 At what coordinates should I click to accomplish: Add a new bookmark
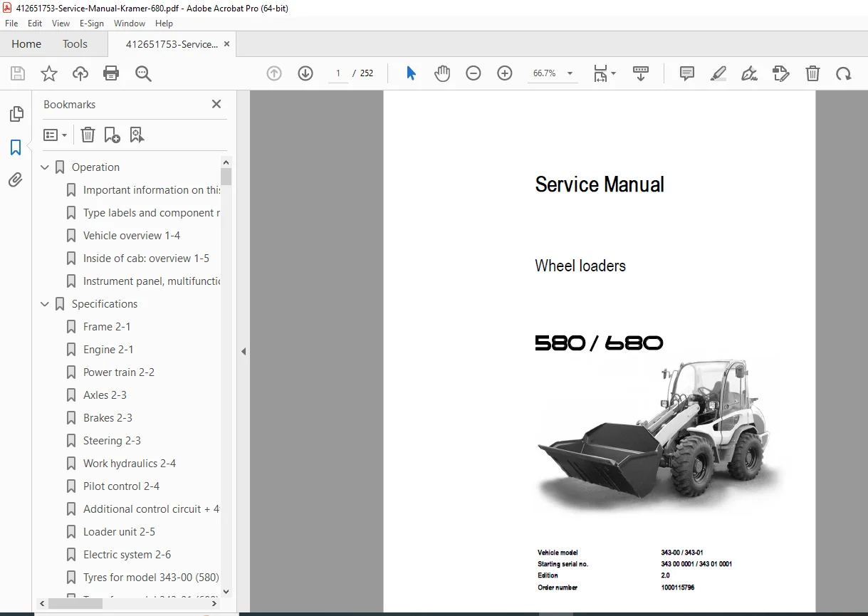click(113, 135)
